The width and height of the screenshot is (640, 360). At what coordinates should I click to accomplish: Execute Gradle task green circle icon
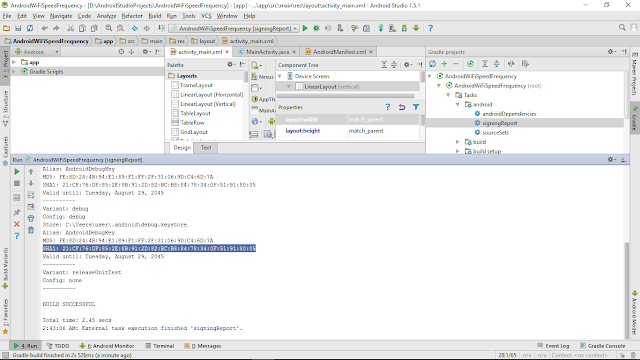click(x=470, y=64)
